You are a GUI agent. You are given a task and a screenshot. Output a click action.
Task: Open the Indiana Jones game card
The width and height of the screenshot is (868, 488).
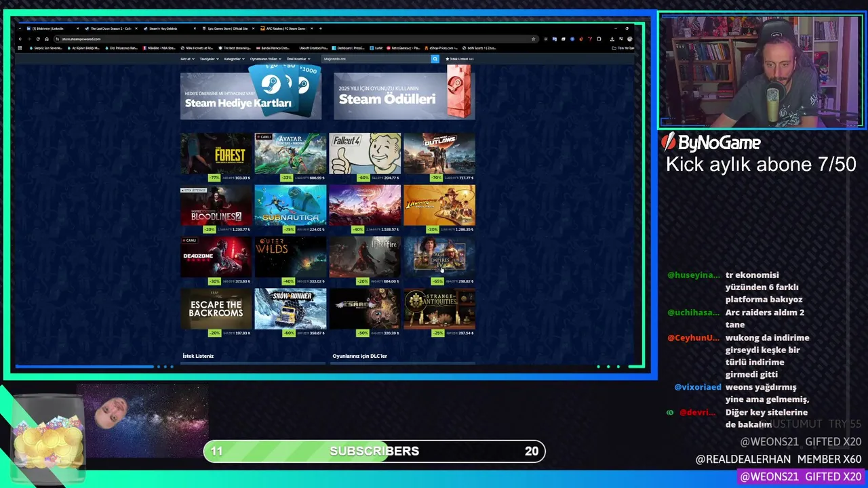439,209
